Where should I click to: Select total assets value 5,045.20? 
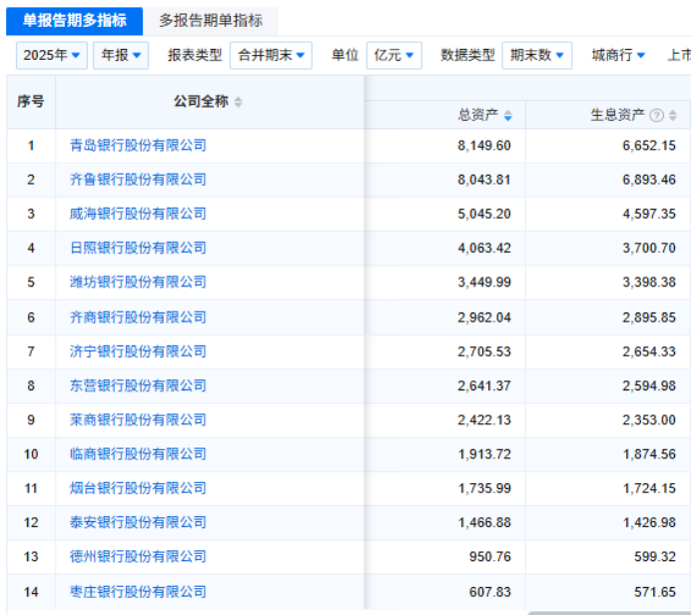click(x=484, y=214)
